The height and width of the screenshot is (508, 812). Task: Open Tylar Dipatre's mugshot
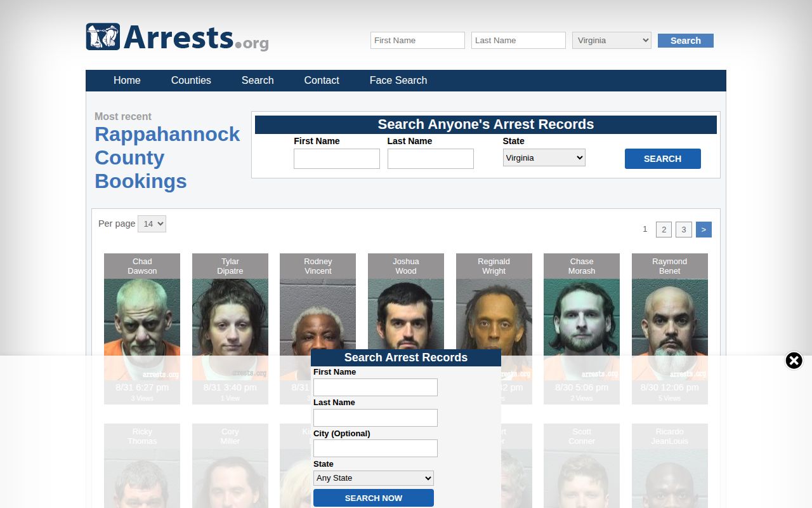pos(230,329)
